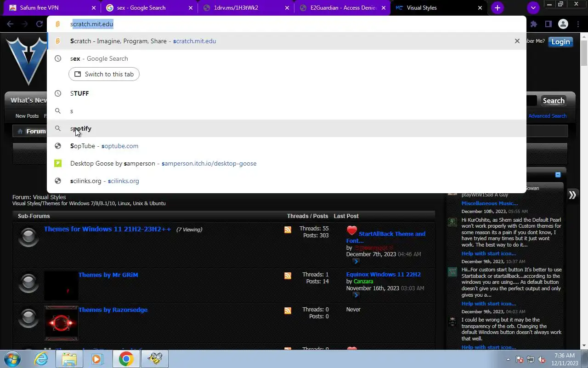
Task: Close the 1drv.ms tab
Action: tap(287, 8)
